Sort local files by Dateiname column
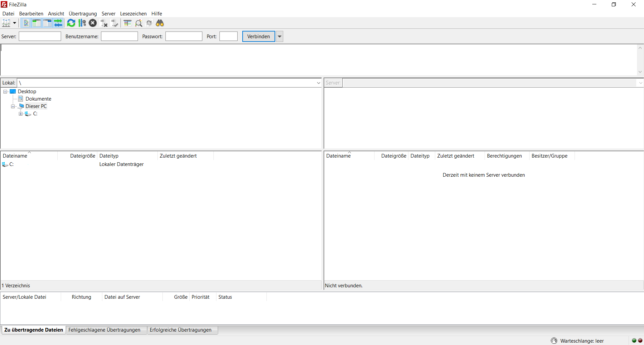Viewport: 644px width, 345px height. click(x=29, y=156)
